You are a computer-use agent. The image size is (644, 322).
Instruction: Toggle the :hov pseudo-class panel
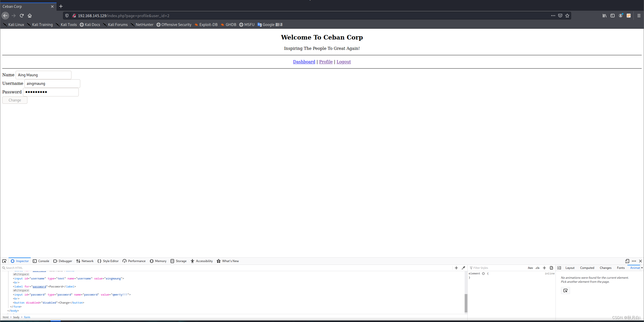[x=530, y=268]
